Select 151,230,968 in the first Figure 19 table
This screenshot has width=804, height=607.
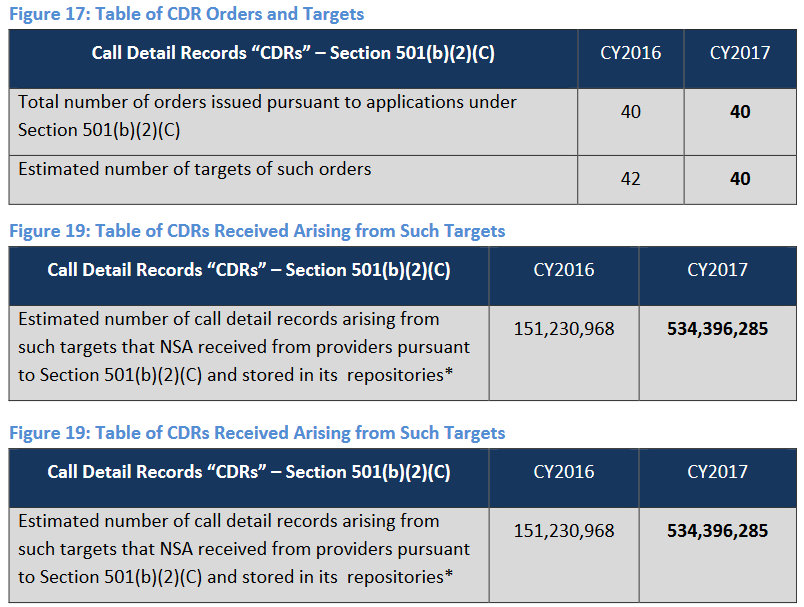tap(564, 328)
